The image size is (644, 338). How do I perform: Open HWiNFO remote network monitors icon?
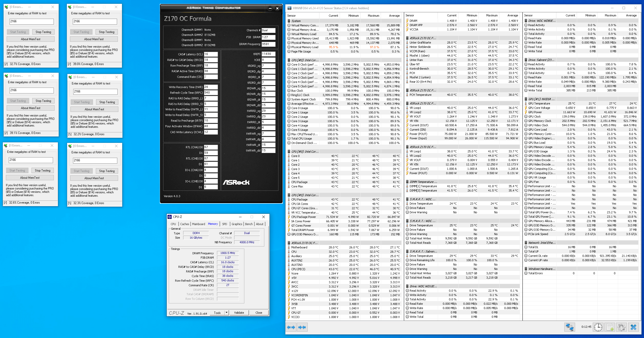(x=570, y=327)
